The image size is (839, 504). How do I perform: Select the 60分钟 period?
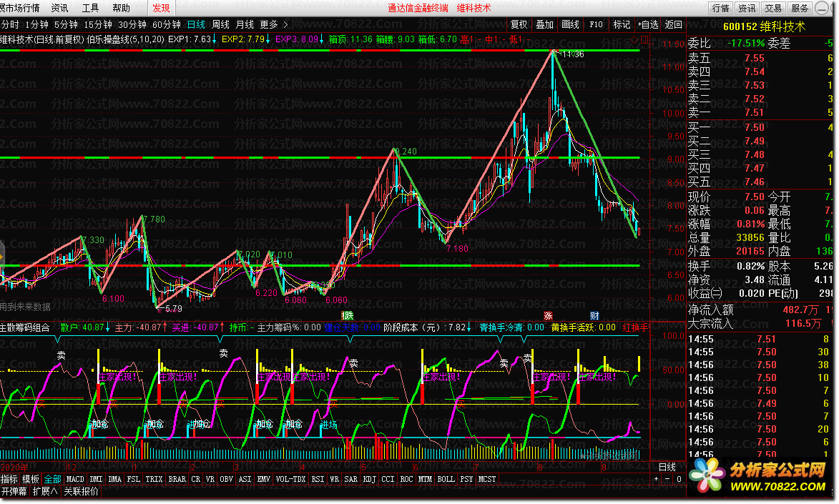click(x=167, y=24)
